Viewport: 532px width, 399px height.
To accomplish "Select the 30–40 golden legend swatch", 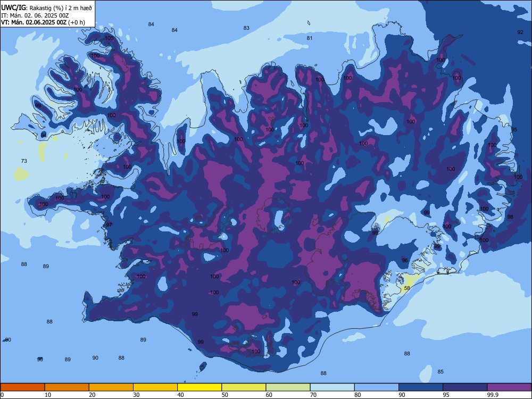I will coord(155,387).
